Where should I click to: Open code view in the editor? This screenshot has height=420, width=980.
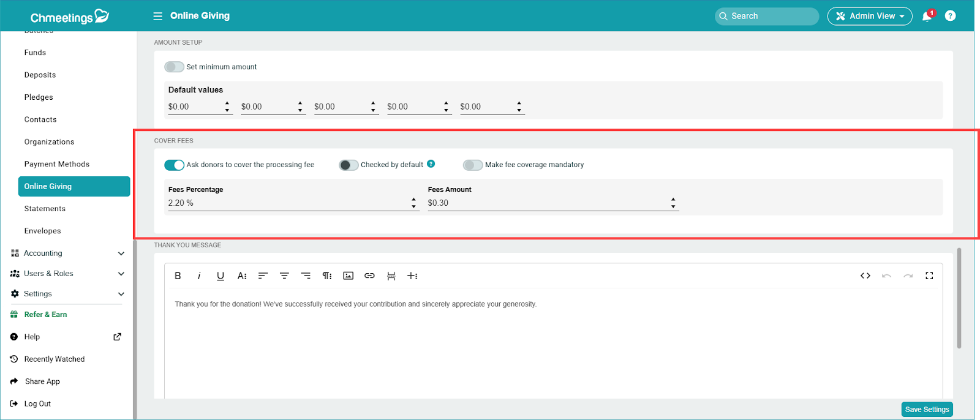(x=865, y=276)
